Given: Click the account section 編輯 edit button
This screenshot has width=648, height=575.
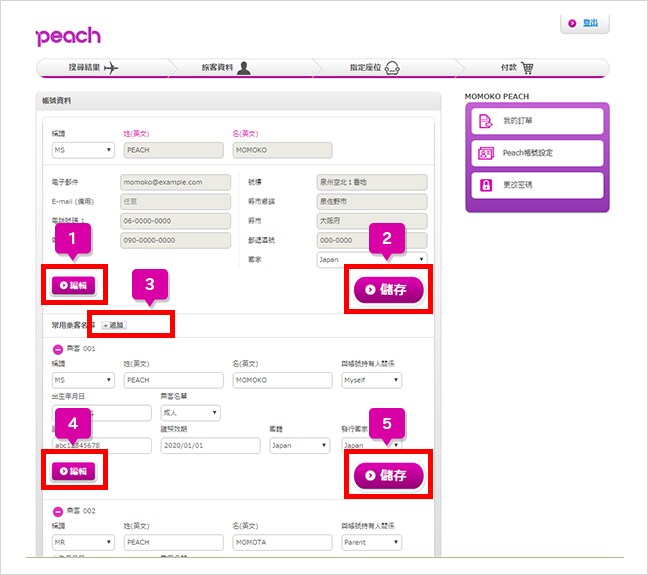Looking at the screenshot, I should (73, 286).
